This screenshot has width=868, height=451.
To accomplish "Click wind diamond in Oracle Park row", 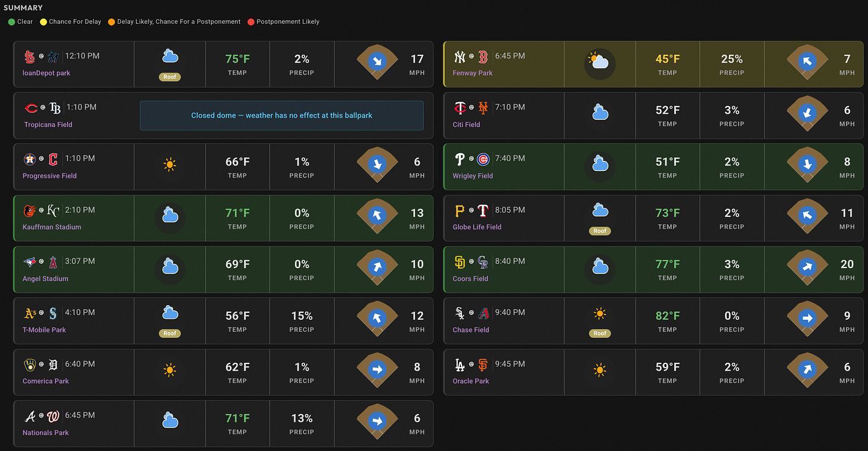I will (807, 369).
